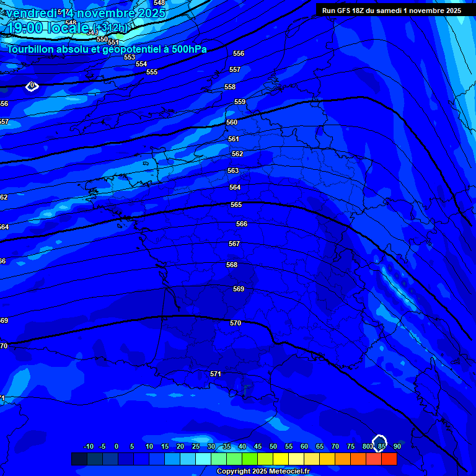Viewport: 476px width, 476px height.
Task: Click the 558 contour label
Action: (x=230, y=87)
